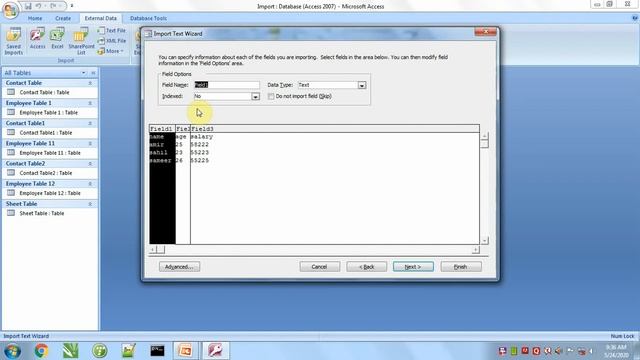Import from SharePoint List icon
Image resolution: width=640 pixels, height=360 pixels.
pyautogui.click(x=81, y=41)
